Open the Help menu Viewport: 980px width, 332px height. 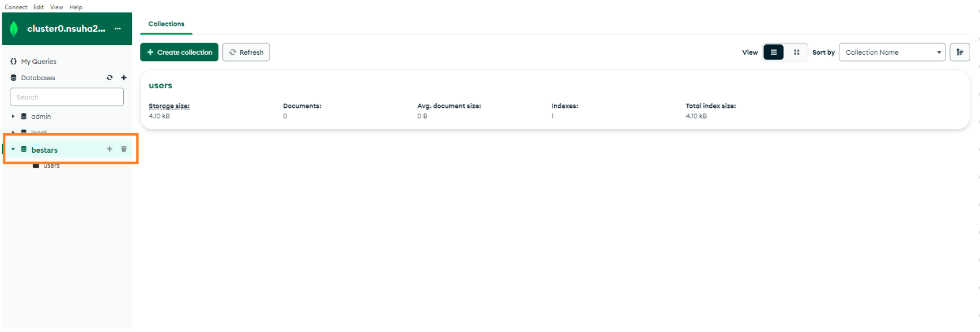[75, 7]
